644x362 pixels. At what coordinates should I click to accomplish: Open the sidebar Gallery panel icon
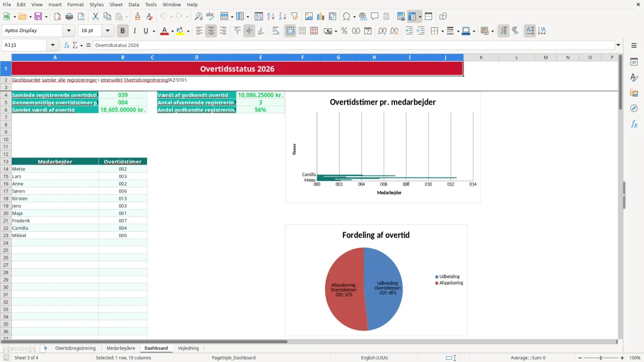[634, 93]
